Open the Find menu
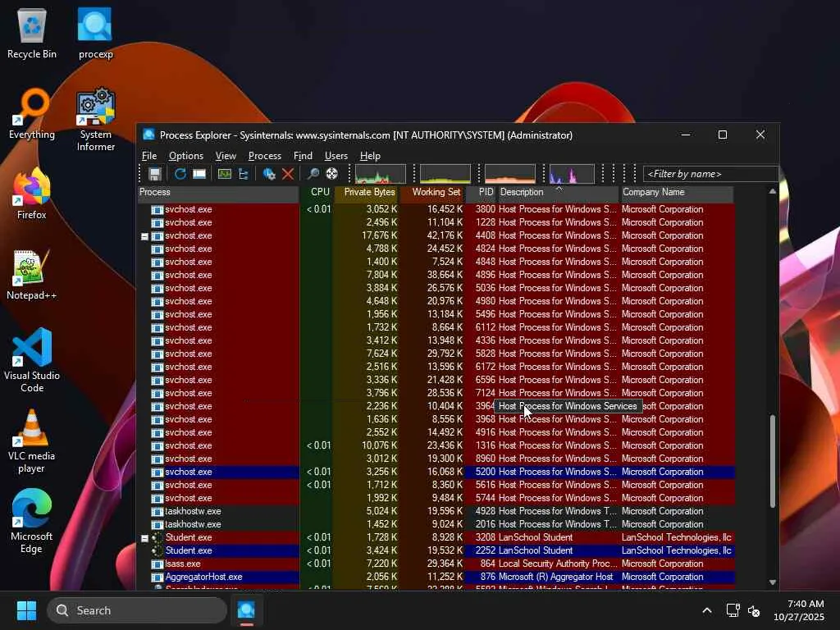The width and height of the screenshot is (840, 630). (x=303, y=156)
